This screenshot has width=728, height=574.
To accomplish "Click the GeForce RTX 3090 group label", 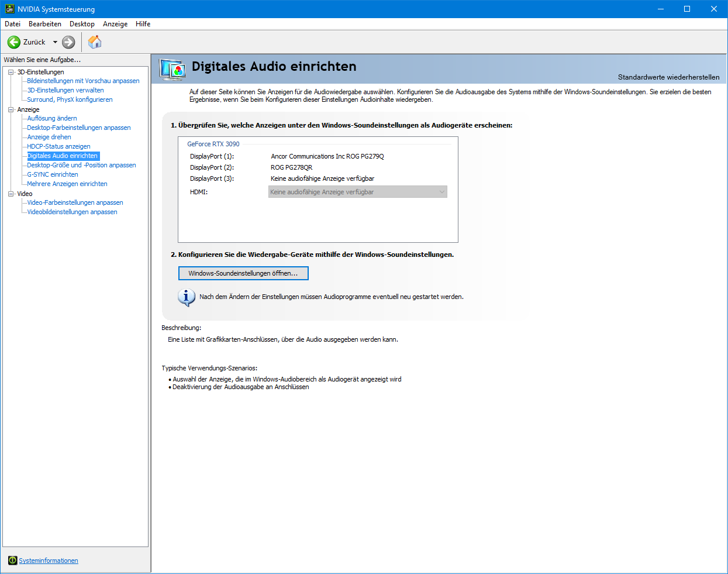I will pos(213,144).
